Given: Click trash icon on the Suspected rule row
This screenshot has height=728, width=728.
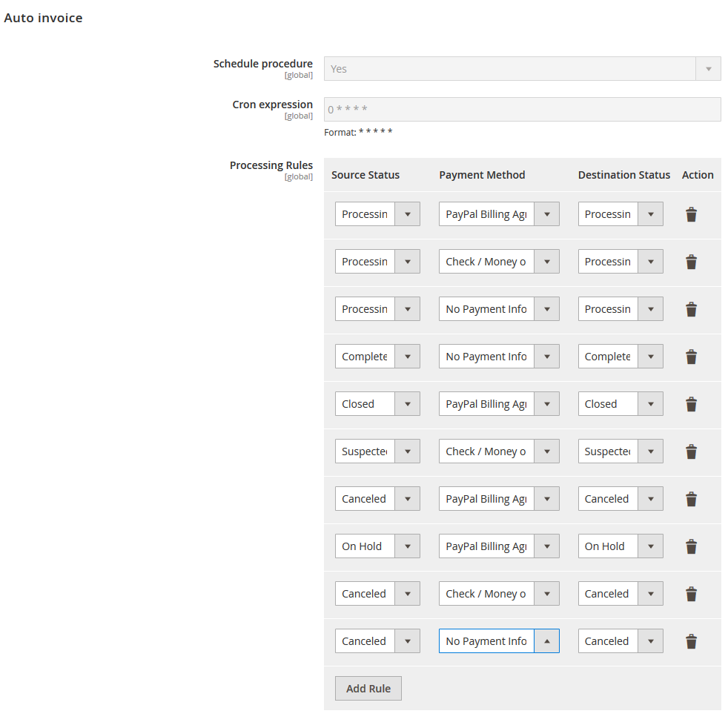Looking at the screenshot, I should click(x=691, y=452).
